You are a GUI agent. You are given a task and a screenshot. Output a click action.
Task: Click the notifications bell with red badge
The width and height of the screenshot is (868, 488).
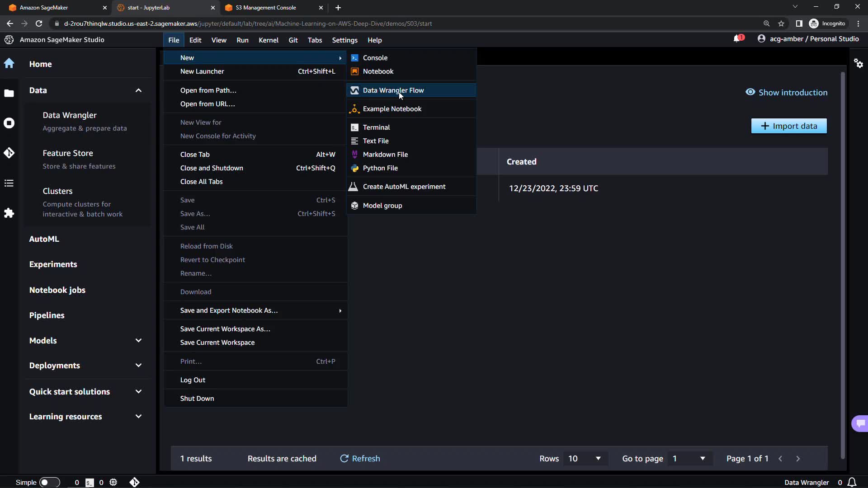point(738,39)
